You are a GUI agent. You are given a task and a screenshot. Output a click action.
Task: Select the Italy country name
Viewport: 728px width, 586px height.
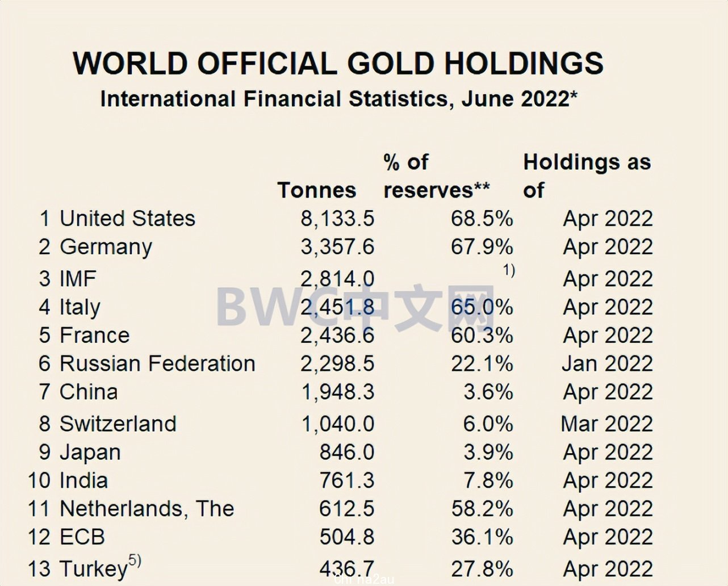80,307
